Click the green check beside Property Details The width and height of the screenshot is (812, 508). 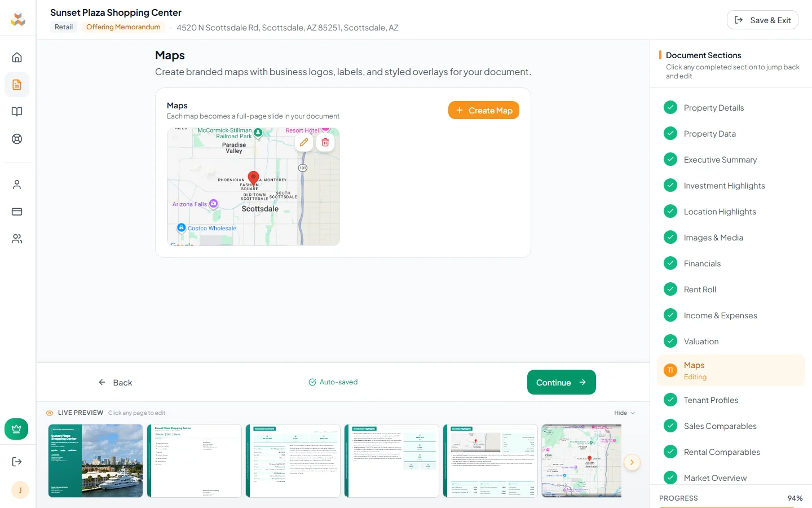point(670,107)
